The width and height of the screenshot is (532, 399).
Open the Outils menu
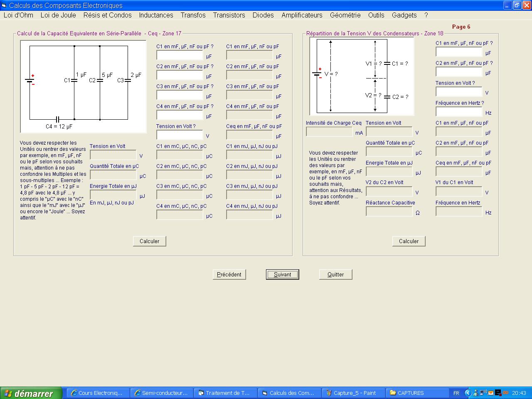point(376,15)
